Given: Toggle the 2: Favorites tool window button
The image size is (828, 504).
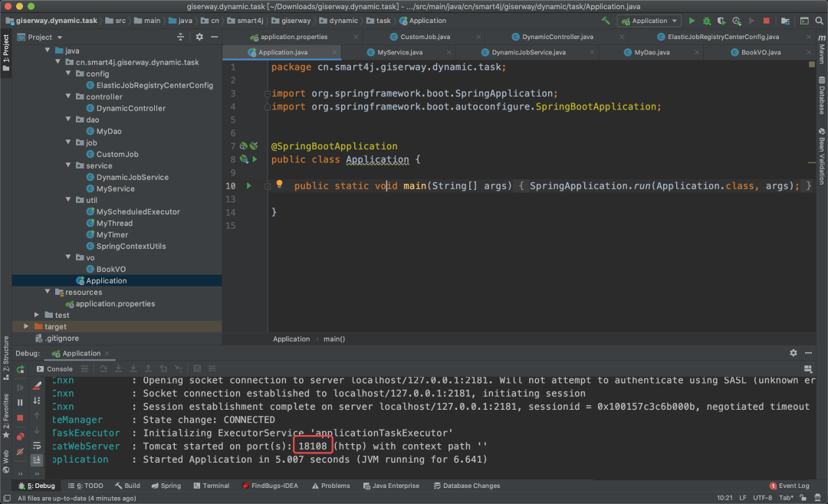Looking at the screenshot, I should click(x=6, y=417).
